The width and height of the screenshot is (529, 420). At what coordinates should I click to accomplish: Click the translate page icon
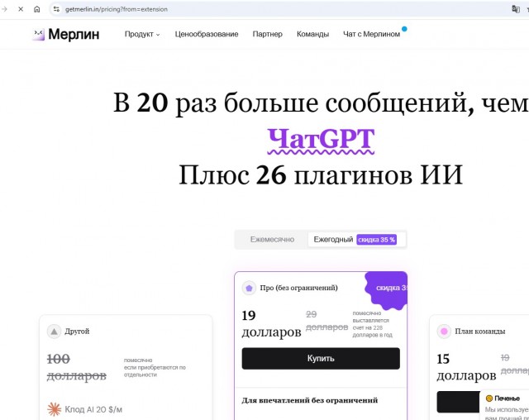(516, 9)
